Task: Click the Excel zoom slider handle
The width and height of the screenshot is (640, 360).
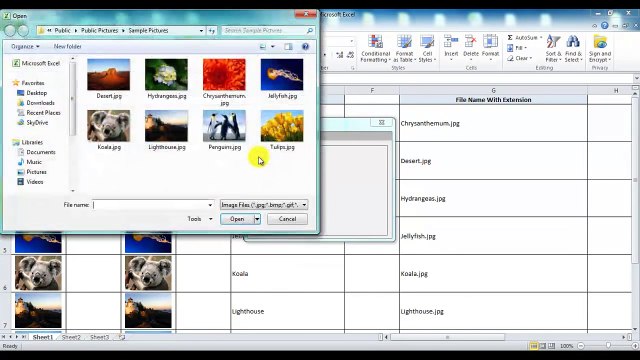Action: [608, 346]
